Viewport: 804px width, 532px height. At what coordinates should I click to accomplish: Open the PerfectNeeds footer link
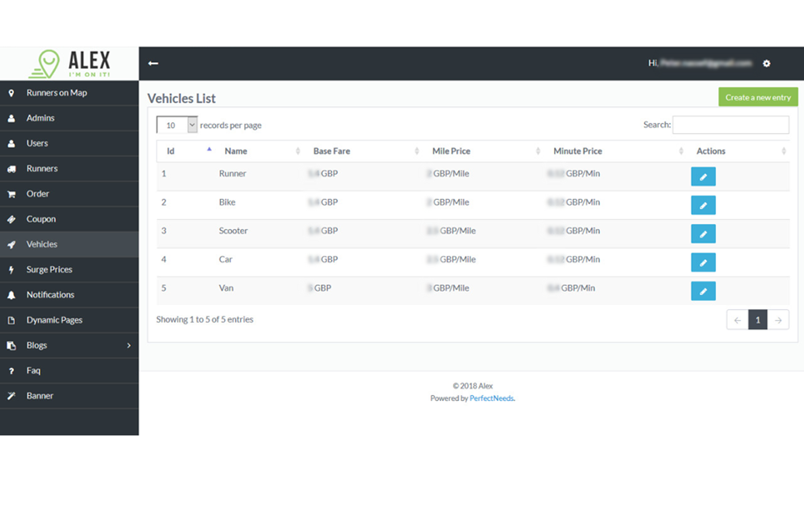pyautogui.click(x=491, y=398)
